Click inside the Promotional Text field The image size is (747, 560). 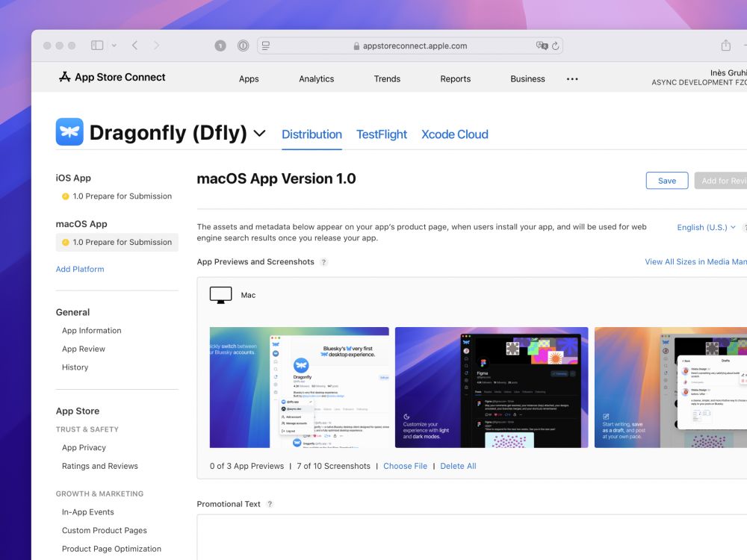point(471,537)
